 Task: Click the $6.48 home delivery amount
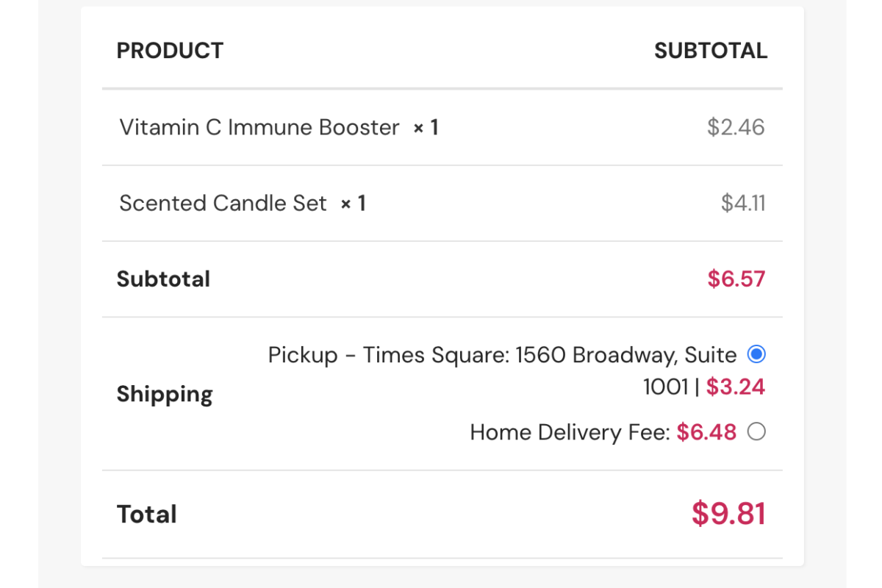coord(706,432)
